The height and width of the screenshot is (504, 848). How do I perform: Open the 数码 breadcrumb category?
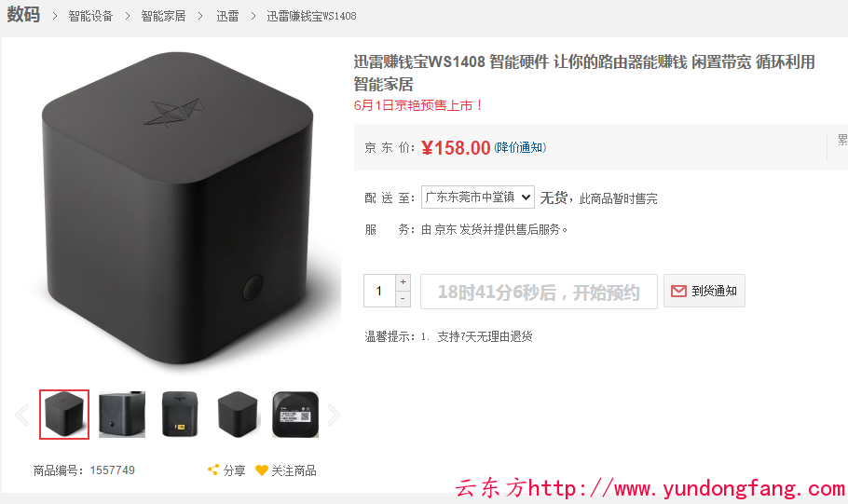23,15
